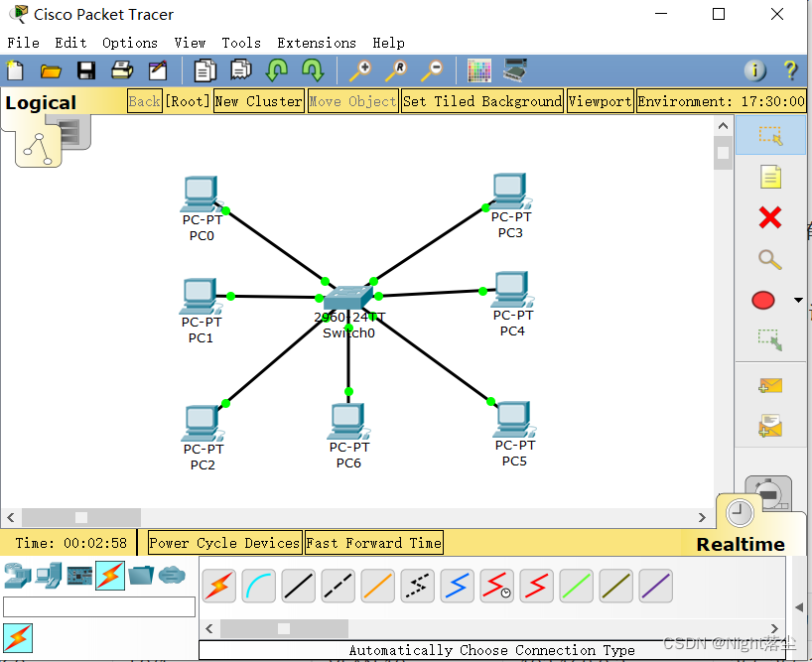Click Power Cycle Devices button

[x=224, y=543]
